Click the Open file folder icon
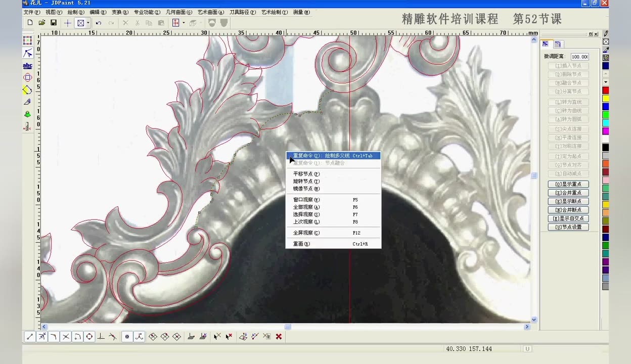The width and height of the screenshot is (631, 364). (x=42, y=23)
